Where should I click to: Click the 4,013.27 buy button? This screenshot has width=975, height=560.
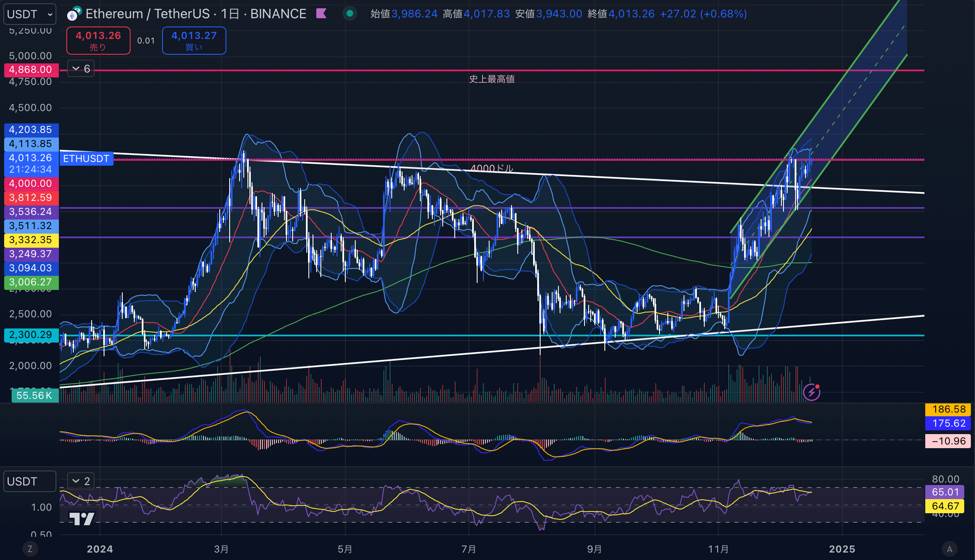pos(194,41)
